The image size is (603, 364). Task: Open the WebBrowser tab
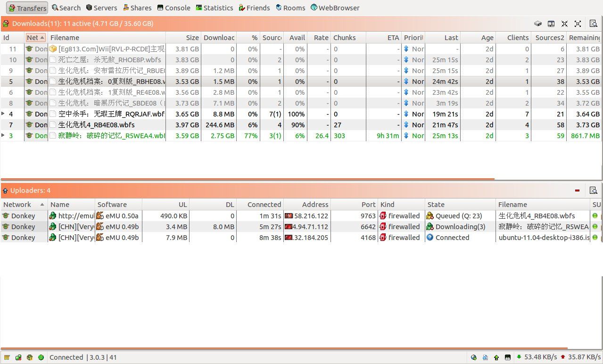click(335, 8)
